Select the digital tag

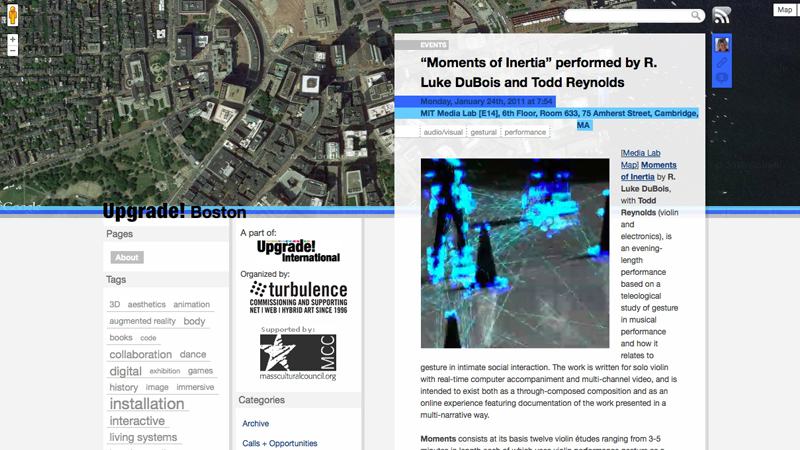pyautogui.click(x=126, y=371)
